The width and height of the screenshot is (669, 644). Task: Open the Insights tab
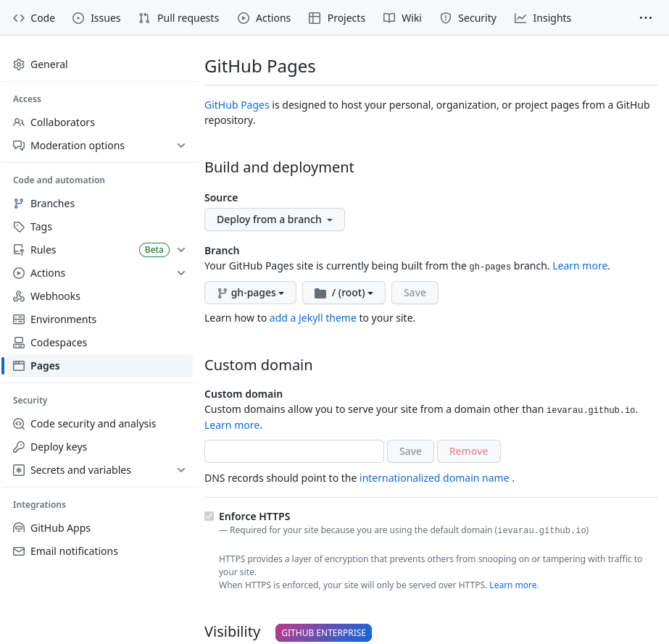(543, 18)
